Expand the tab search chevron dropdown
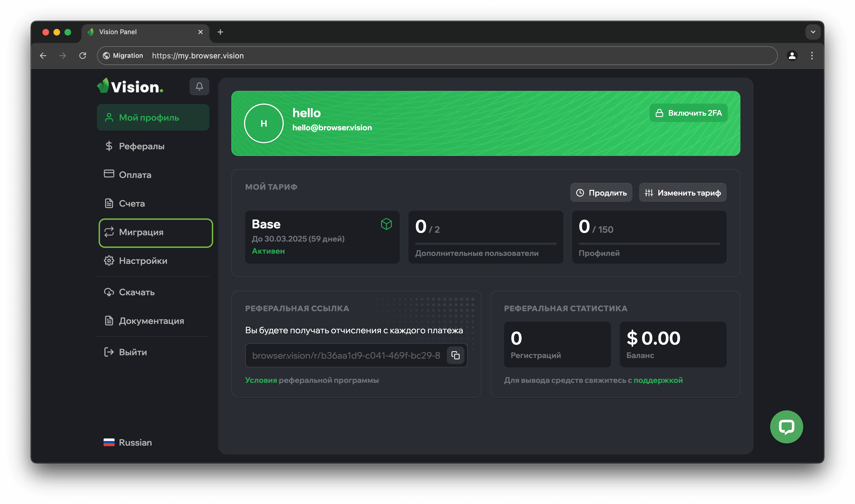The width and height of the screenshot is (855, 504). pos(813,32)
